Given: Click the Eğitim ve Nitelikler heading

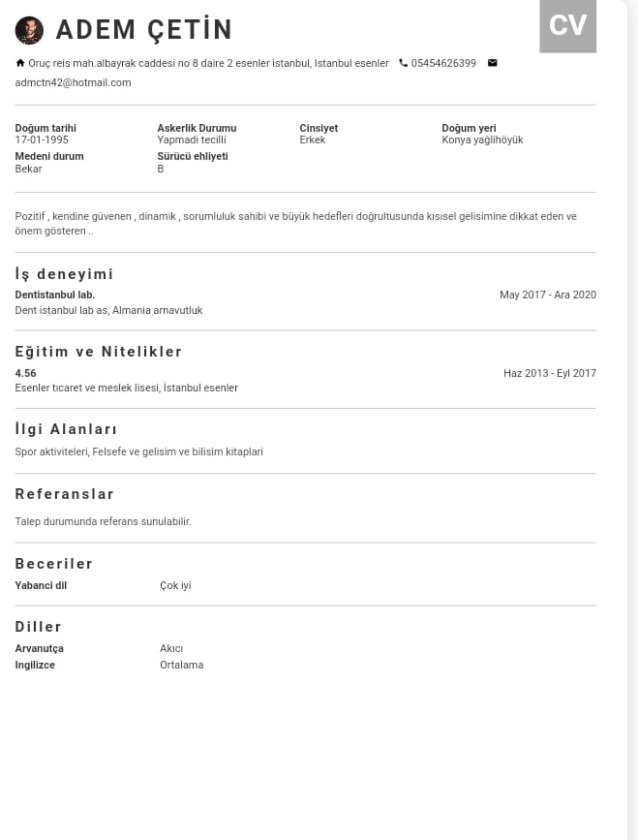Looking at the screenshot, I should (x=99, y=352).
